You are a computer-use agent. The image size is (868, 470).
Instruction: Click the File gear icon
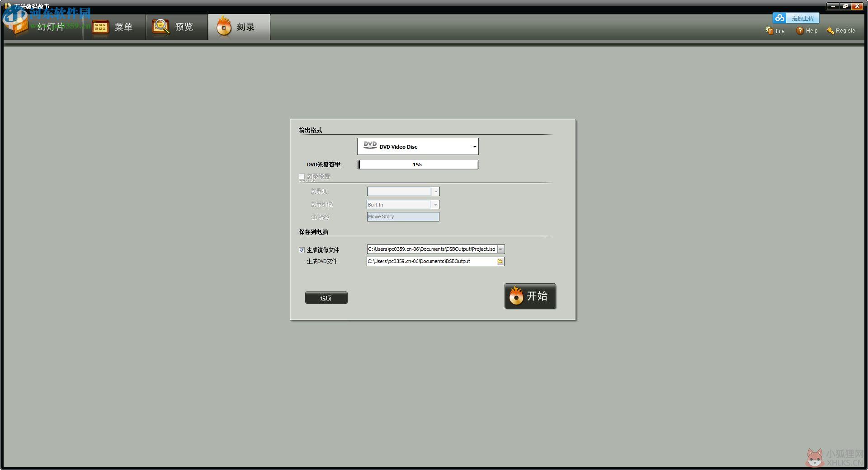pyautogui.click(x=769, y=30)
